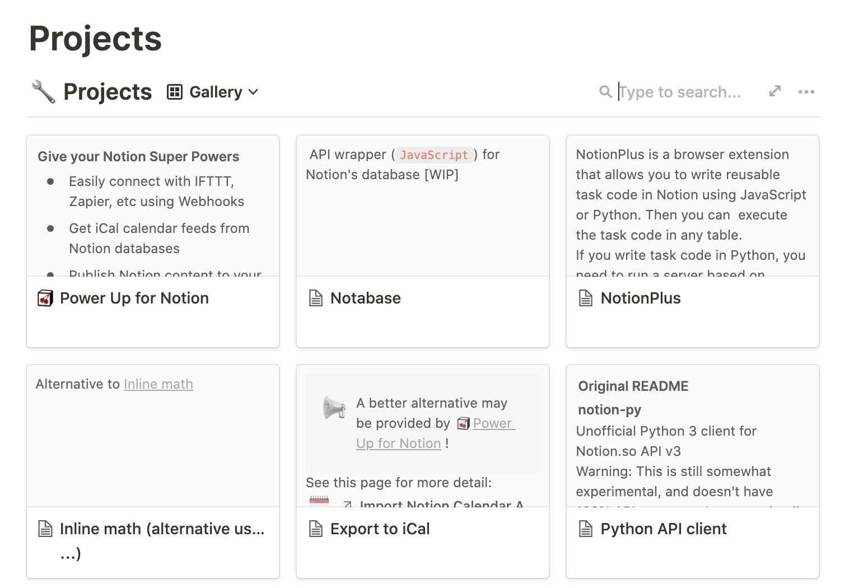The height and width of the screenshot is (588, 868).
Task: Click the page icon on the Inline math card
Action: coord(46,529)
